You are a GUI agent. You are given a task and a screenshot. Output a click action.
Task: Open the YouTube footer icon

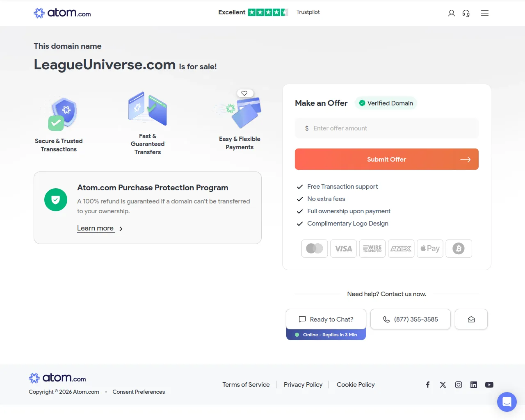(x=489, y=385)
